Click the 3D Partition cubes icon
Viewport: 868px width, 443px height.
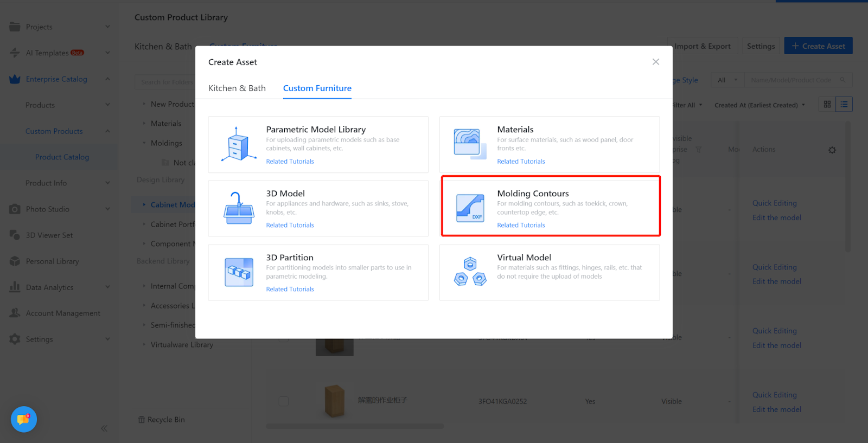(239, 272)
